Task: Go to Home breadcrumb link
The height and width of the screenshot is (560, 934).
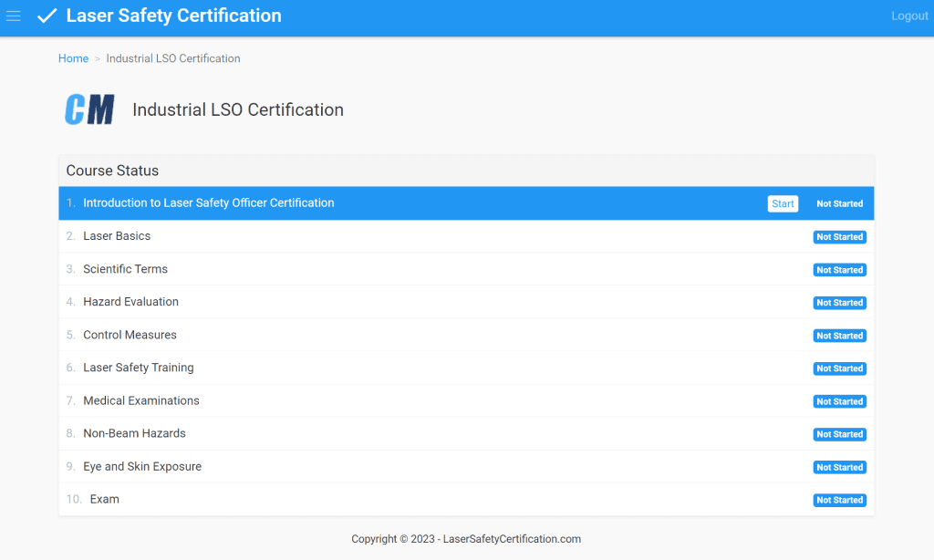Action: (73, 58)
